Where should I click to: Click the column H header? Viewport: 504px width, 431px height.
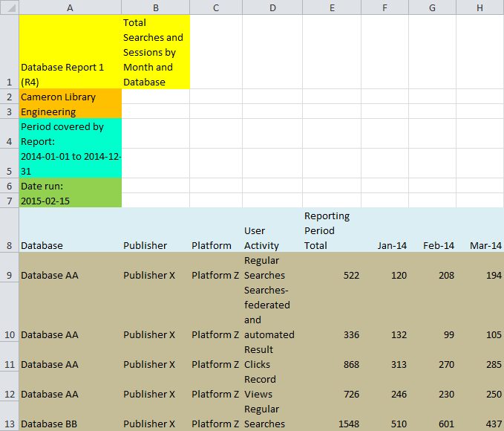[480, 7]
